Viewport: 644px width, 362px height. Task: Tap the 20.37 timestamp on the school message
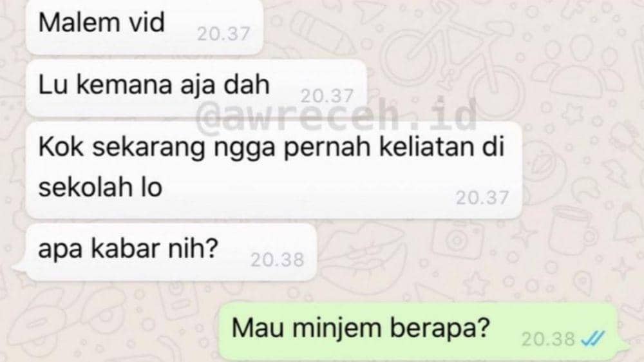pos(482,198)
